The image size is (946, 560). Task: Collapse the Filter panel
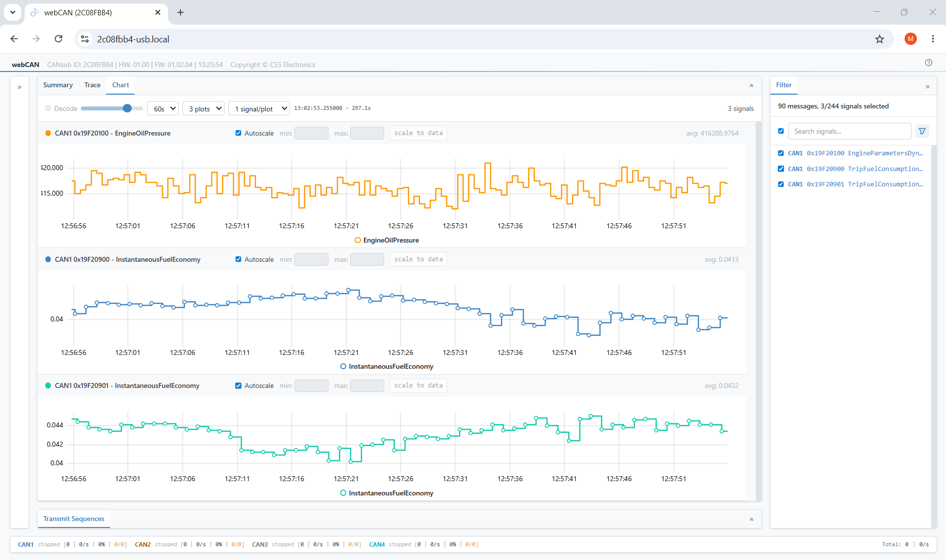pos(928,87)
